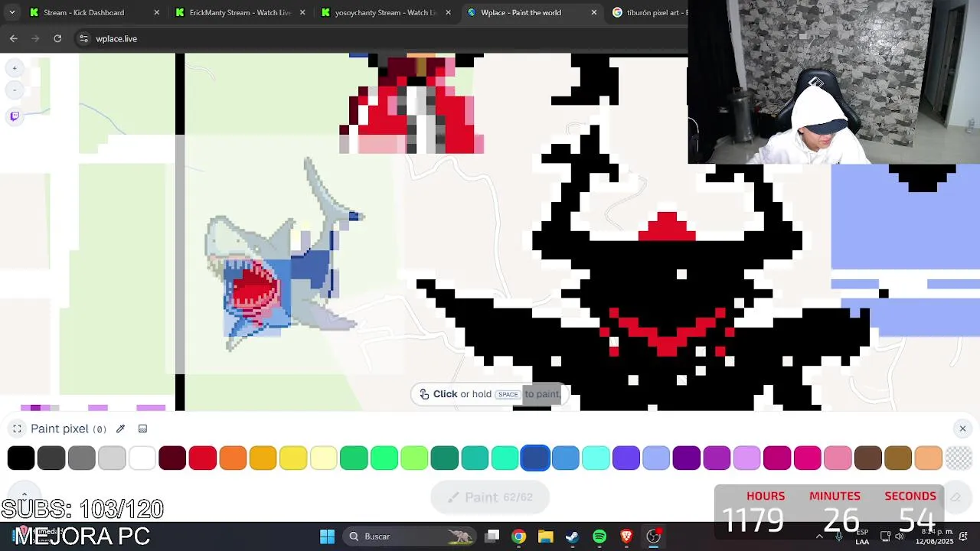Close the Paint pixel palette panel
The height and width of the screenshot is (551, 980).
(x=962, y=429)
